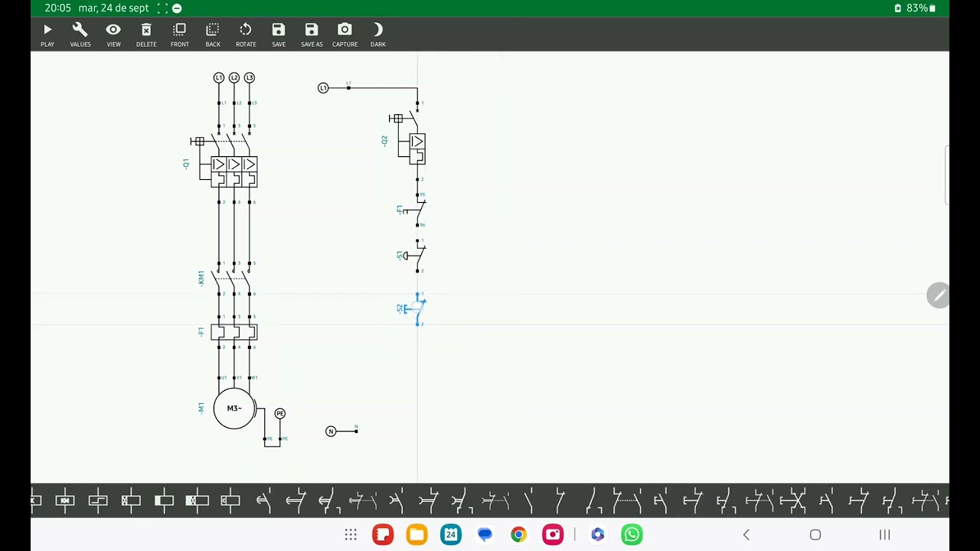
Task: Tap the floating pencil edit button
Action: [938, 295]
